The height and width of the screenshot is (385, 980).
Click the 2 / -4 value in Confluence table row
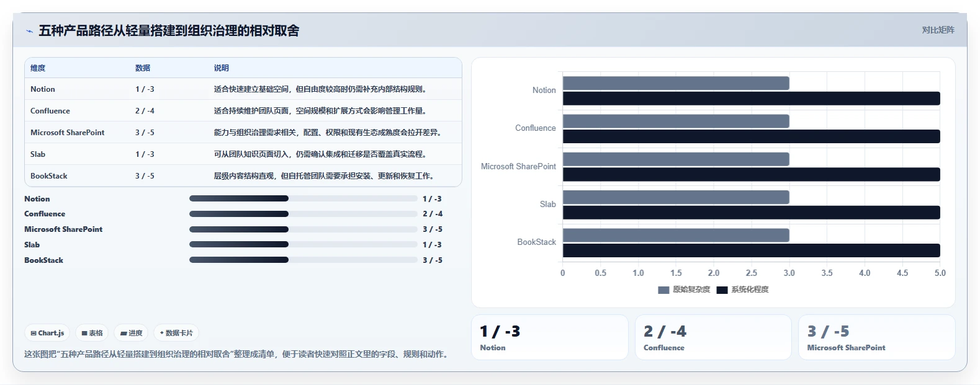[x=145, y=111]
